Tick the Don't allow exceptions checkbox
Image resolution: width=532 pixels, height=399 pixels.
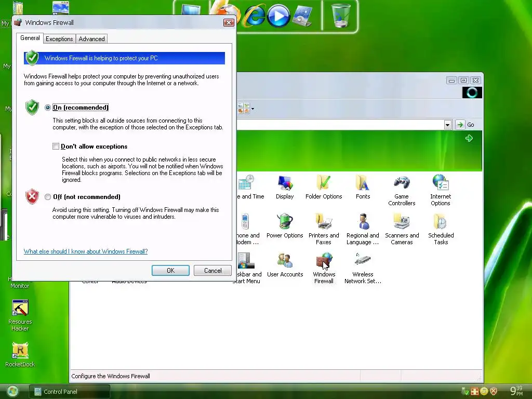(x=56, y=146)
